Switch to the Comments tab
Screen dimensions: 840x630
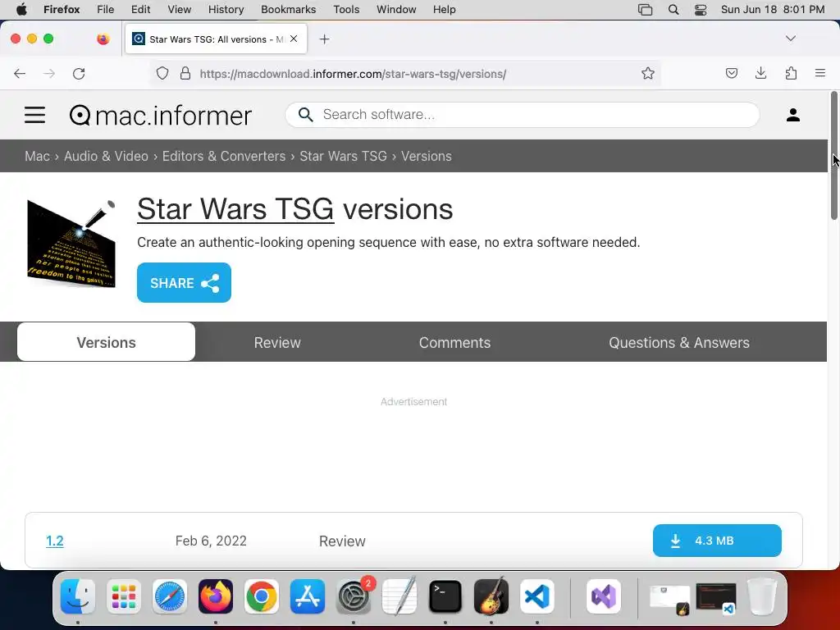(x=454, y=342)
